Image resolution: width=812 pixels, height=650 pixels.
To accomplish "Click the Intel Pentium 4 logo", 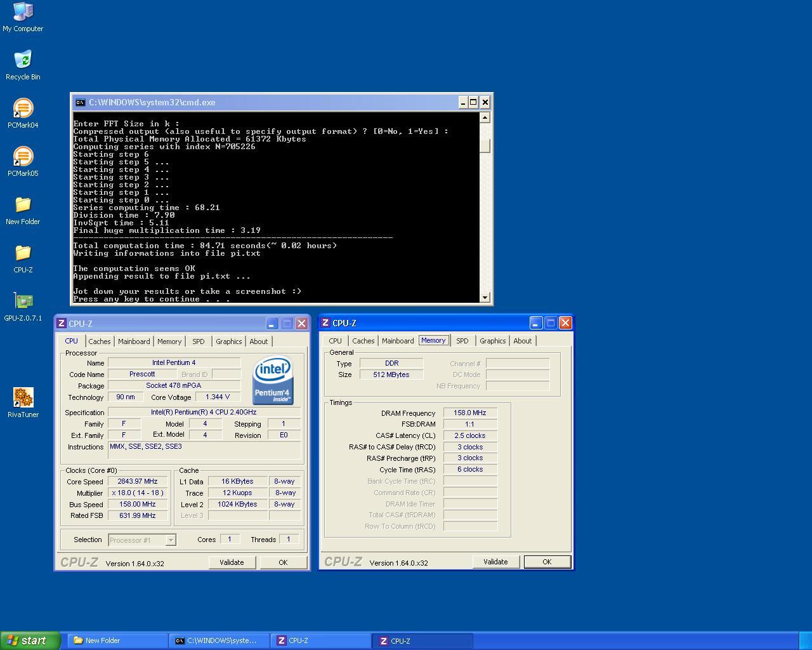I will tap(272, 380).
